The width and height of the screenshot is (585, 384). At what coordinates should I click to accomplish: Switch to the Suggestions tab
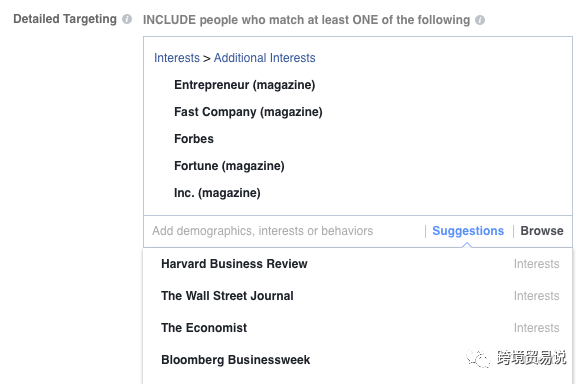pos(468,231)
